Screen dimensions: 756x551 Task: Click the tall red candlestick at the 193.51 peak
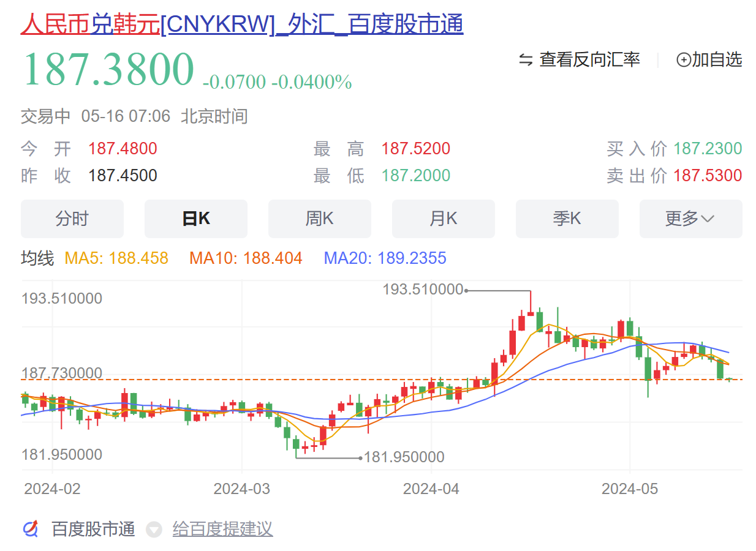tap(531, 304)
